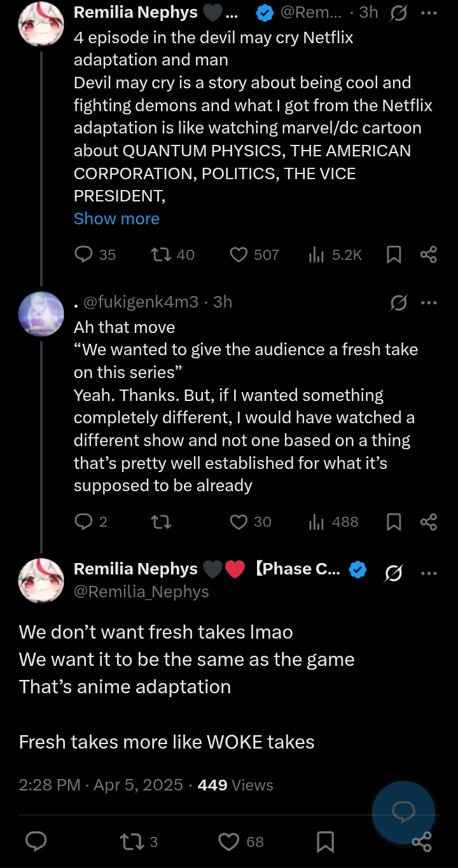Open more options for the top post

pyautogui.click(x=429, y=12)
